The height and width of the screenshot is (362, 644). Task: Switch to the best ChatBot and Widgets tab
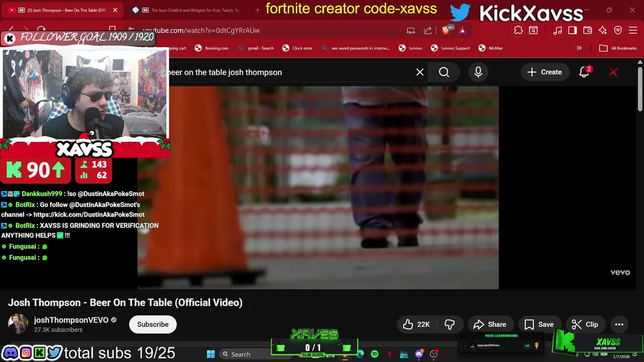click(189, 10)
